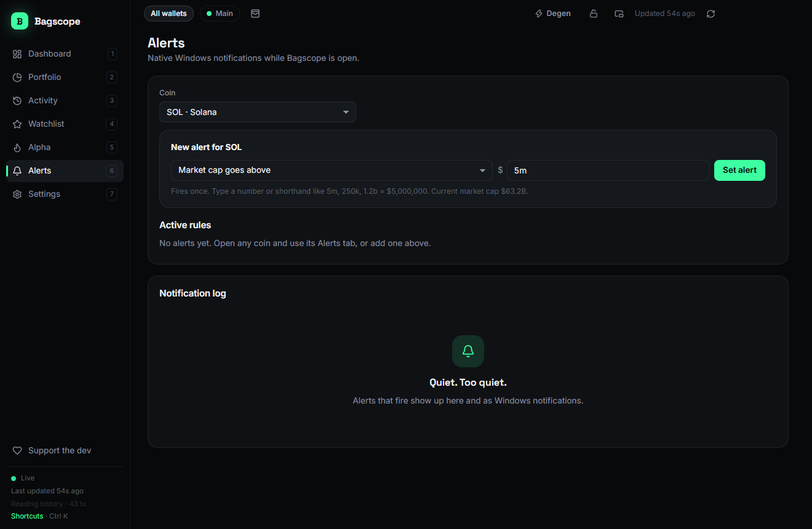Click the archive box icon beside Main
Screen dimensions: 812x529
pos(255,14)
